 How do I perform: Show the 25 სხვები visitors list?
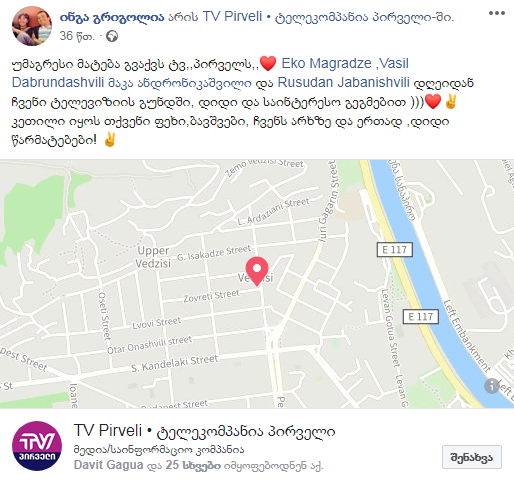193,465
